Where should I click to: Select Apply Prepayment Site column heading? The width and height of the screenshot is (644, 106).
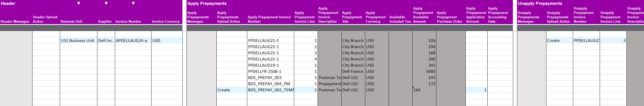tap(352, 17)
